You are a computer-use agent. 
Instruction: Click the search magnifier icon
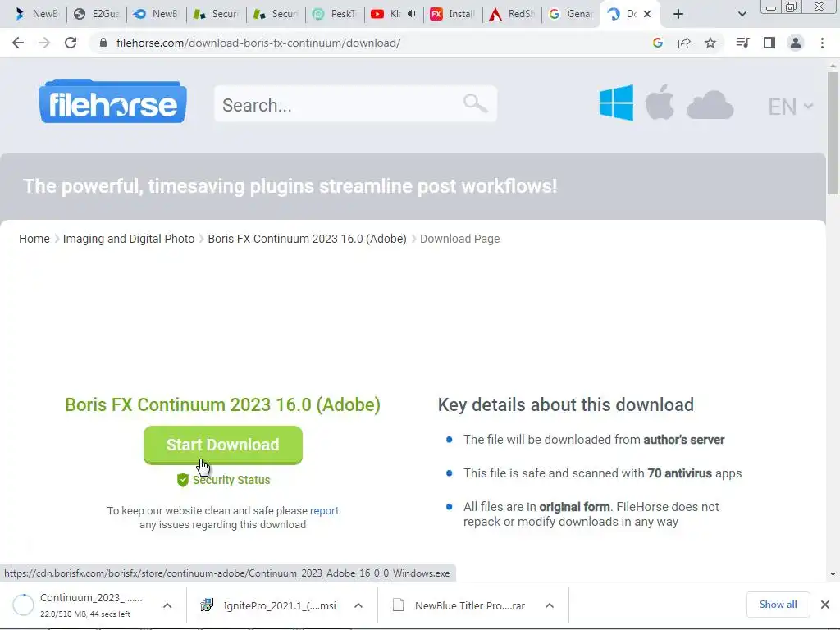(x=475, y=103)
